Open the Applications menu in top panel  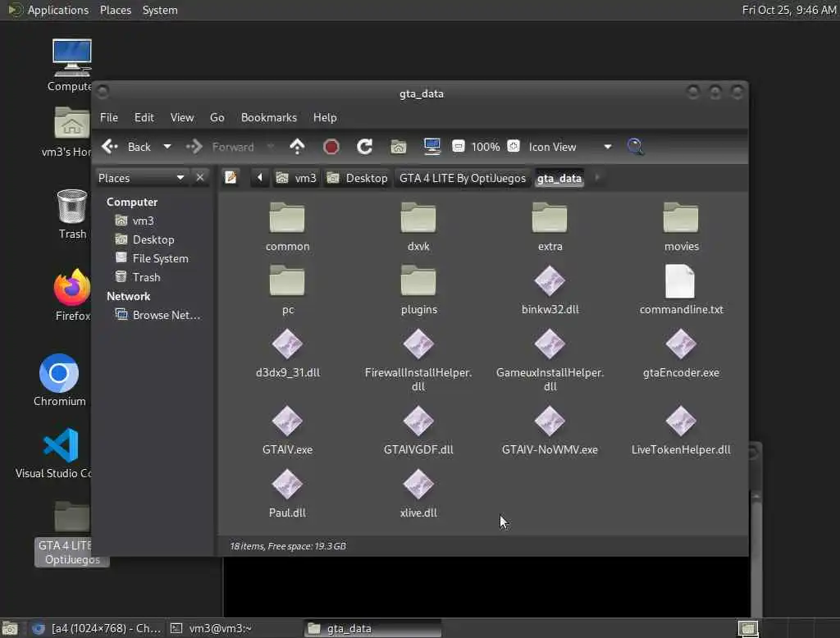pos(48,10)
